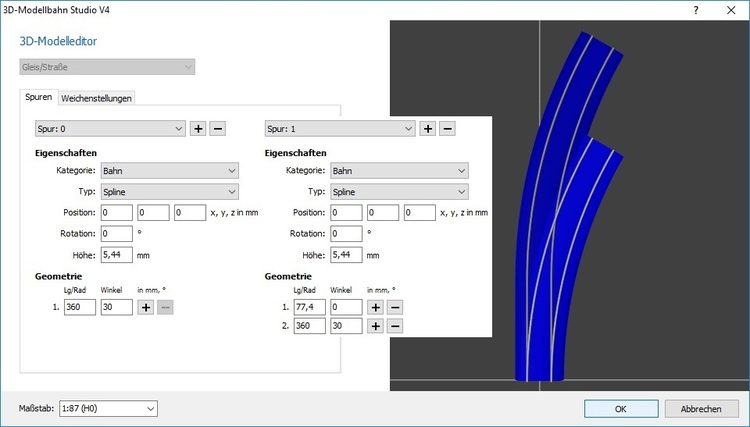This screenshot has height=427, width=750.
Task: Open the Spur: 1 track dropdown
Action: point(340,129)
